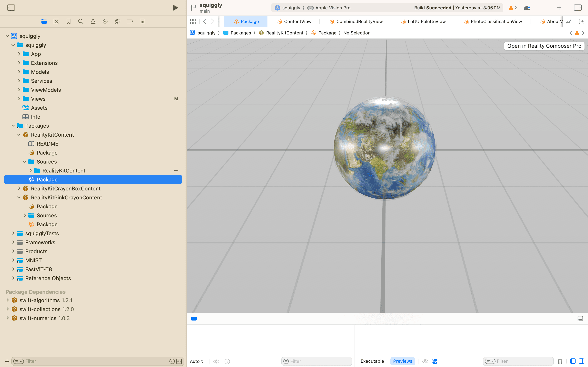
Task: Collapse the RealityKitContent package
Action: point(19,135)
